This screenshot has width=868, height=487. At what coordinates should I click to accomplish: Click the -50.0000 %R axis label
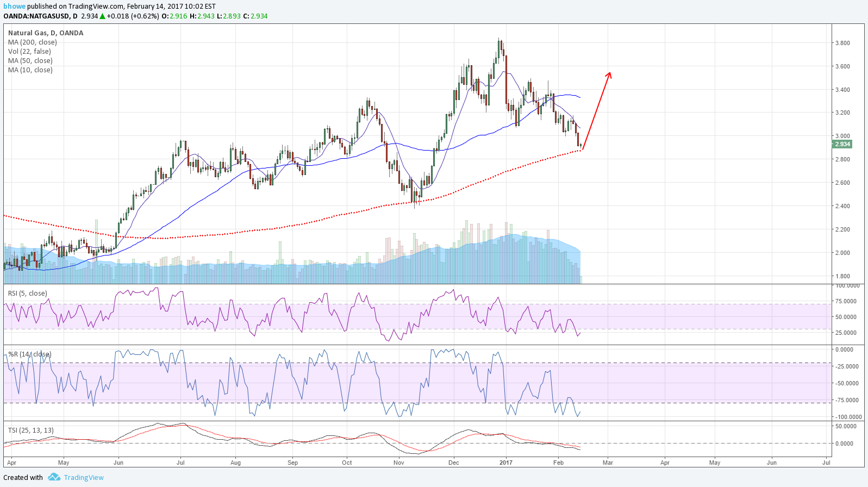click(847, 383)
